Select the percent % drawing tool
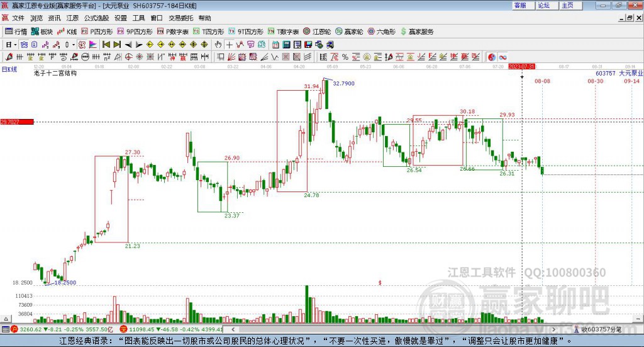The height and width of the screenshot is (347, 644). [345, 57]
